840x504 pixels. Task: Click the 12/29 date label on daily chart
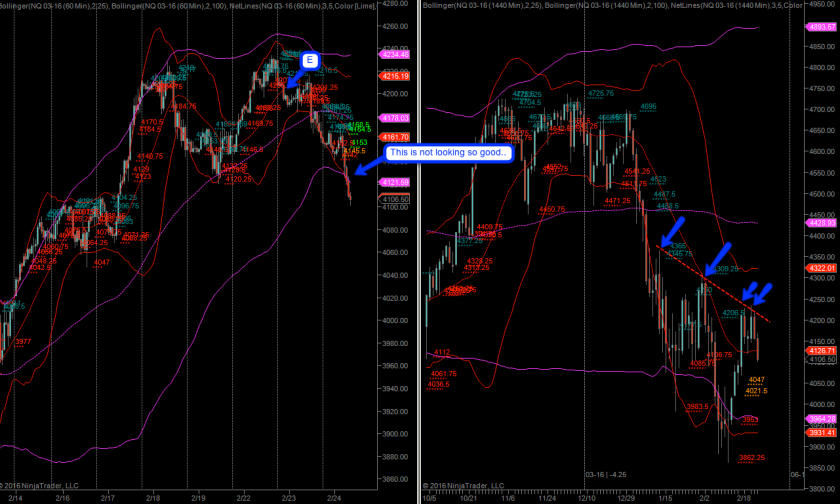[x=626, y=498]
